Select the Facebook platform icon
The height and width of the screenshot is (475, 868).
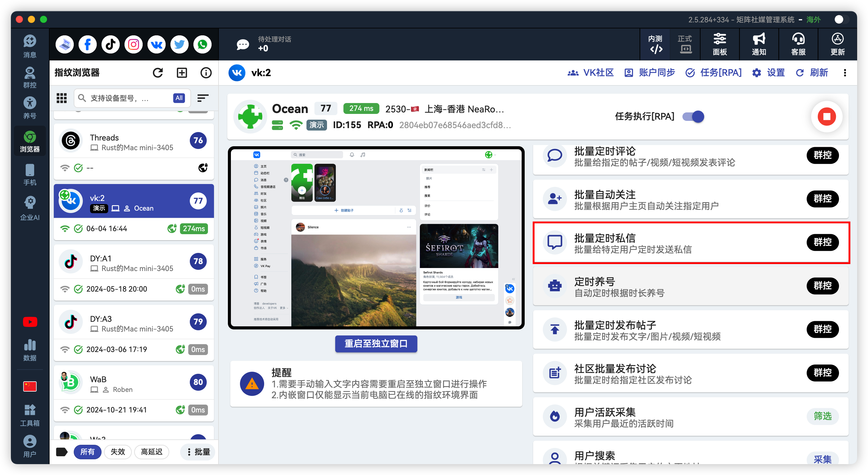coord(88,44)
